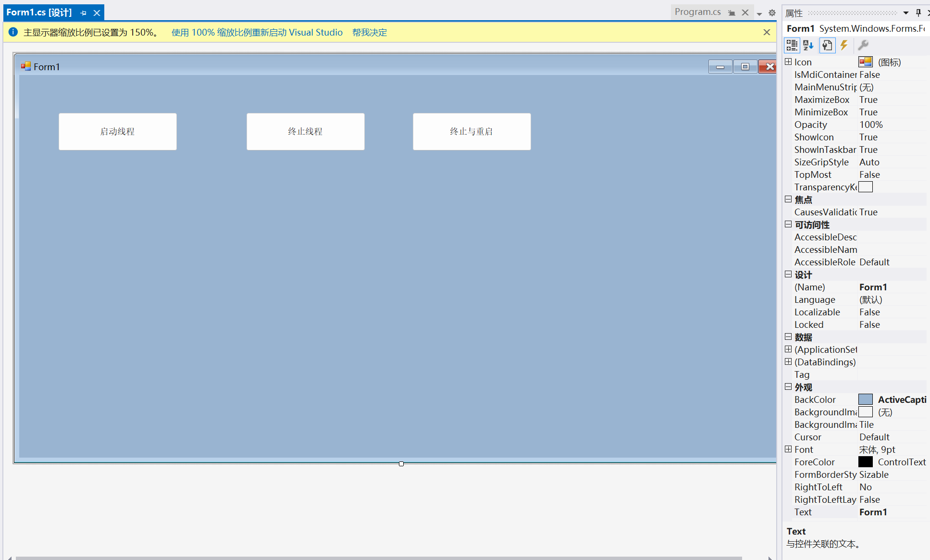
Task: Toggle auto-hide pin on Properties panel
Action: point(918,13)
